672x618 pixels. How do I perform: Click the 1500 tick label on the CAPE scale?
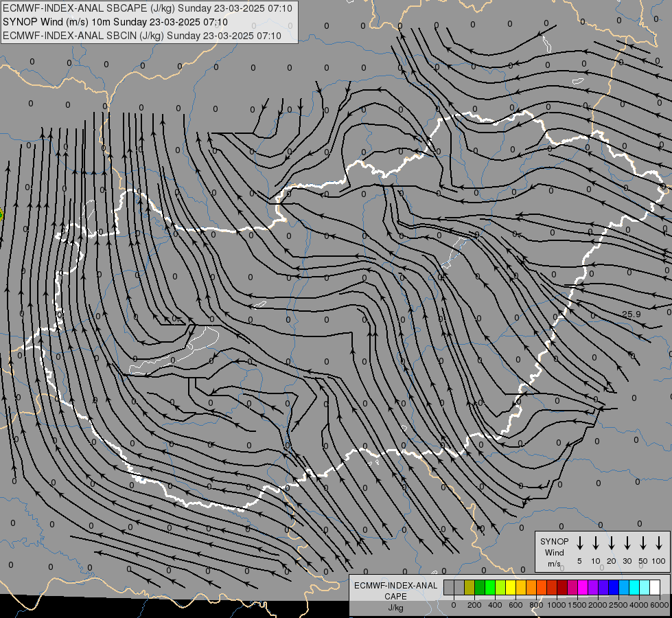[x=577, y=605]
